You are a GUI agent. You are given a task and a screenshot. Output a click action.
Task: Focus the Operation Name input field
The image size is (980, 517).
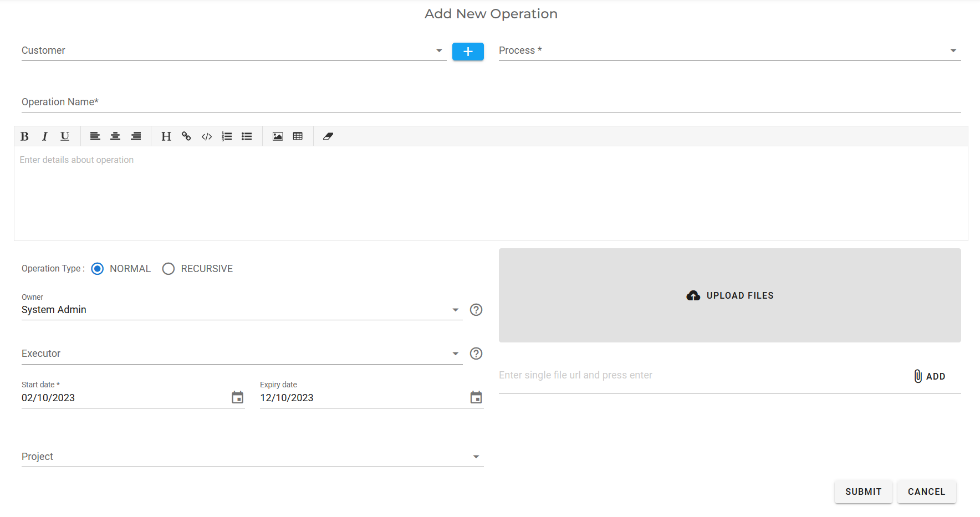491,103
